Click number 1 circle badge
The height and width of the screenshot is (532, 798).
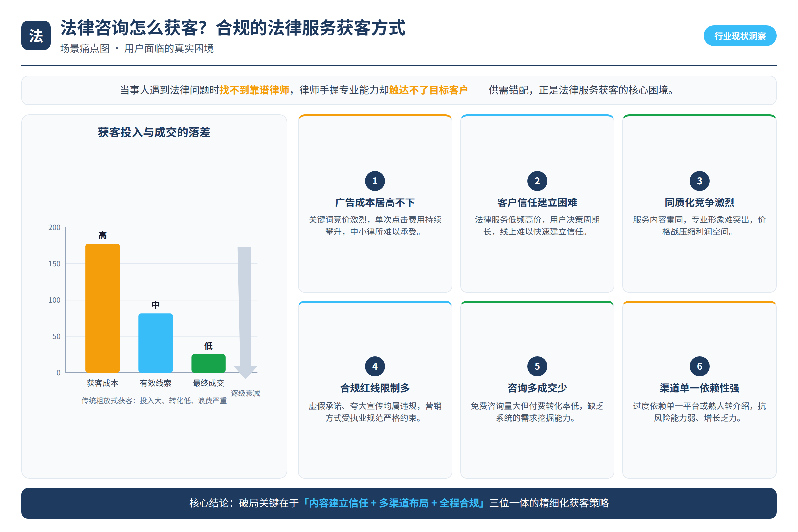[375, 181]
